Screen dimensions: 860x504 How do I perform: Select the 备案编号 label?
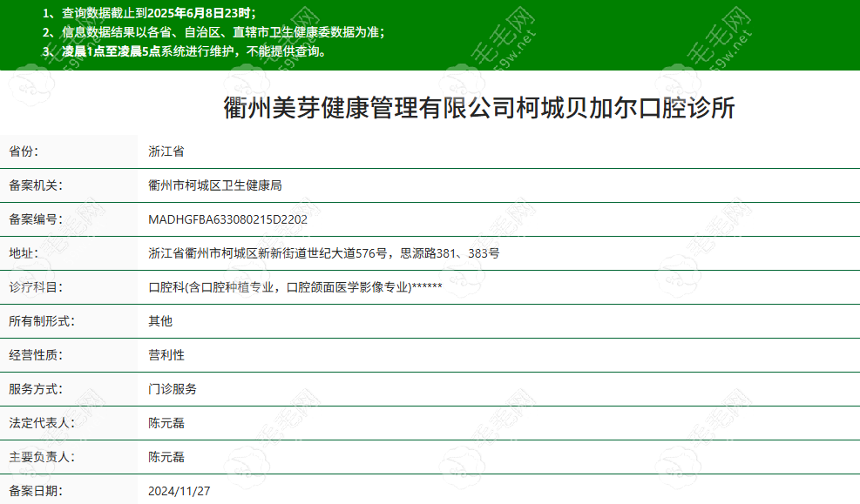tap(36, 219)
